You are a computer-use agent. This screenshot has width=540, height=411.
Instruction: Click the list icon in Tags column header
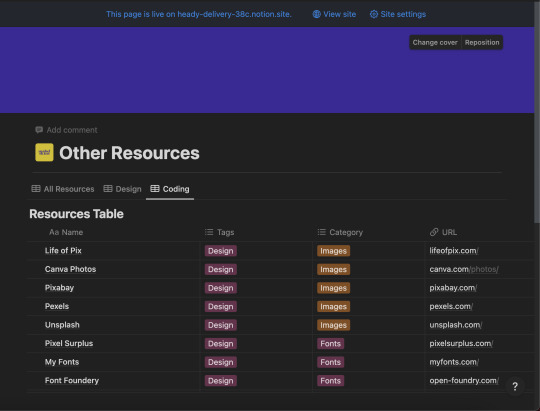[x=209, y=232]
